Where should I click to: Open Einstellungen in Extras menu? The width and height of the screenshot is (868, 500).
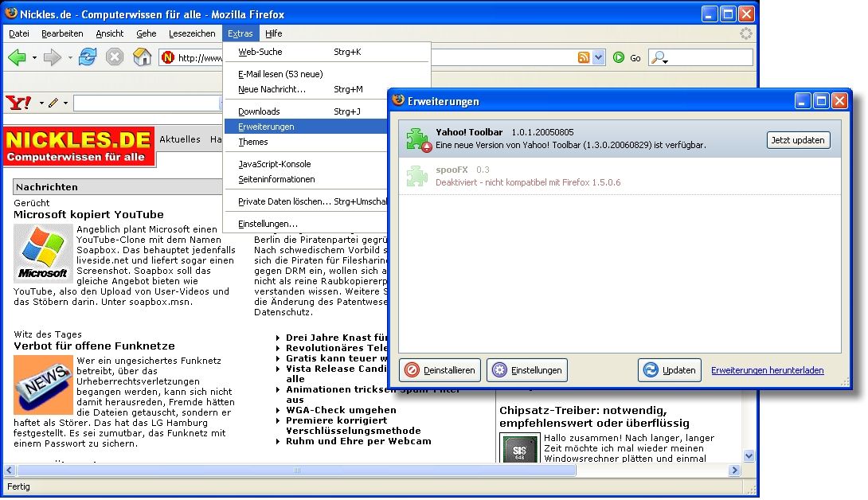pyautogui.click(x=306, y=224)
